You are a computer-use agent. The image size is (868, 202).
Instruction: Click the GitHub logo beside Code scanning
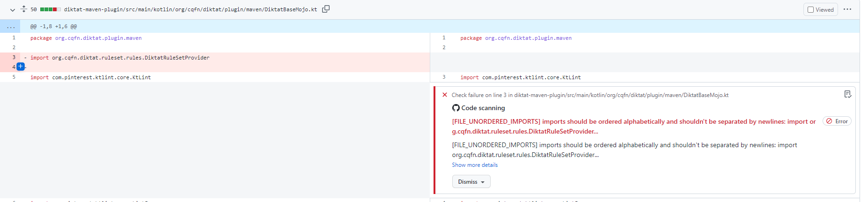pos(456,108)
